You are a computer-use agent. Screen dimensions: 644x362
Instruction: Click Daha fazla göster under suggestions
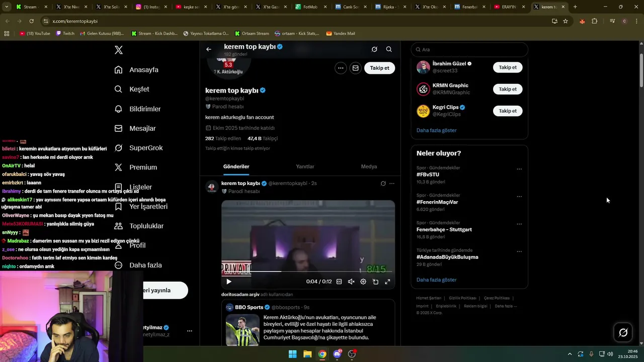[x=437, y=130]
